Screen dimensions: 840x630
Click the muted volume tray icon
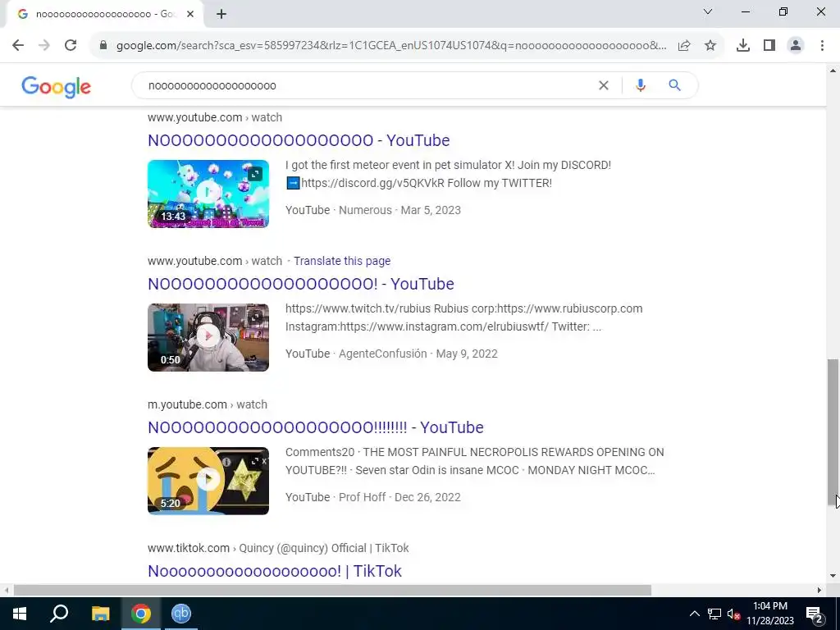tap(733, 614)
